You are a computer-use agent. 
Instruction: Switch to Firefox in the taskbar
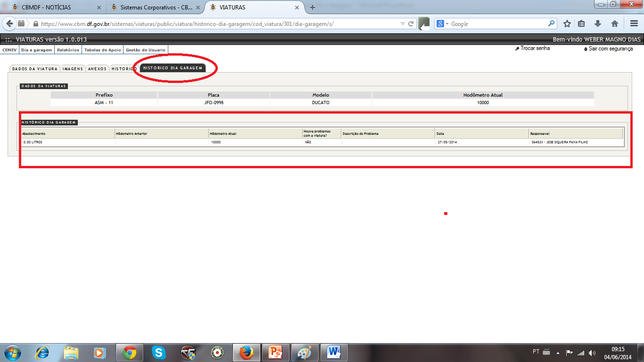tap(246, 353)
